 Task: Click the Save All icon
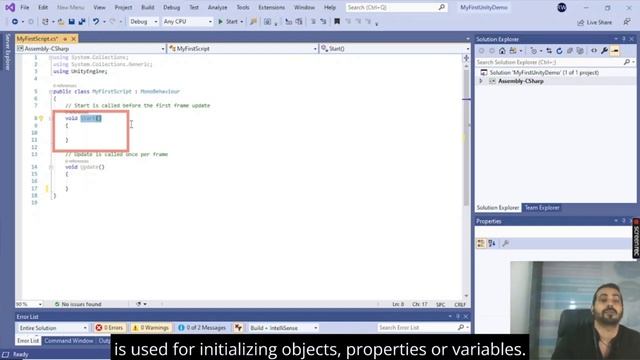pyautogui.click(x=82, y=22)
